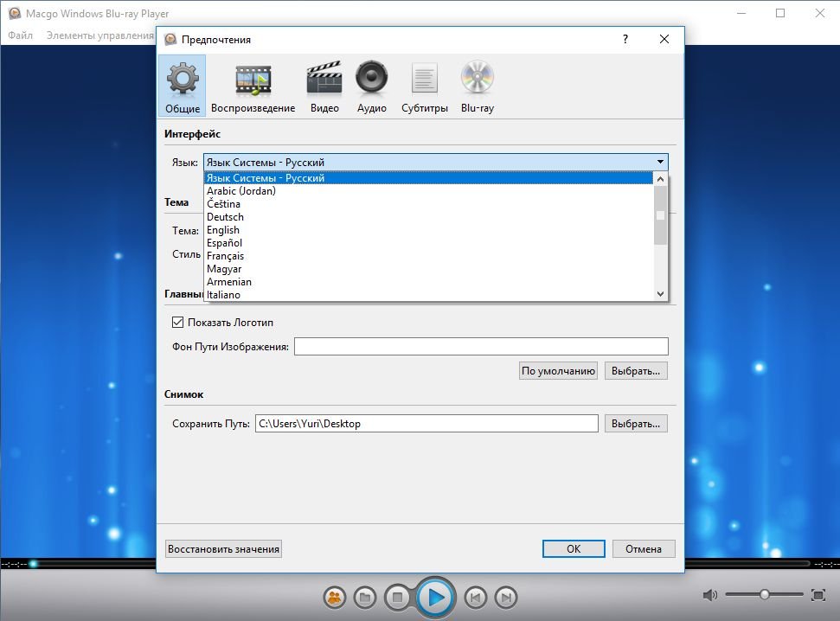This screenshot has height=621, width=840.
Task: Mute audio with the speaker icon
Action: [x=710, y=595]
